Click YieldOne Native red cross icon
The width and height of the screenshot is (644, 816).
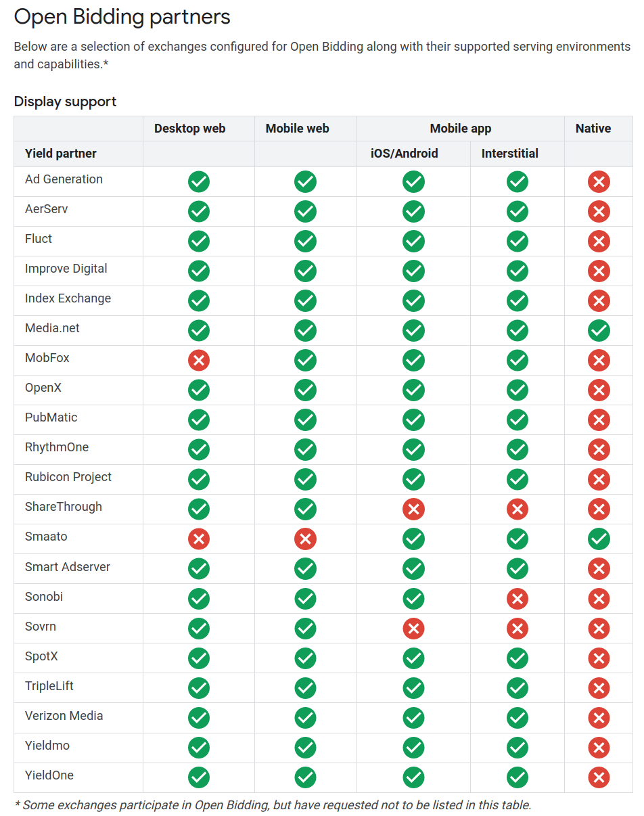[x=599, y=777]
